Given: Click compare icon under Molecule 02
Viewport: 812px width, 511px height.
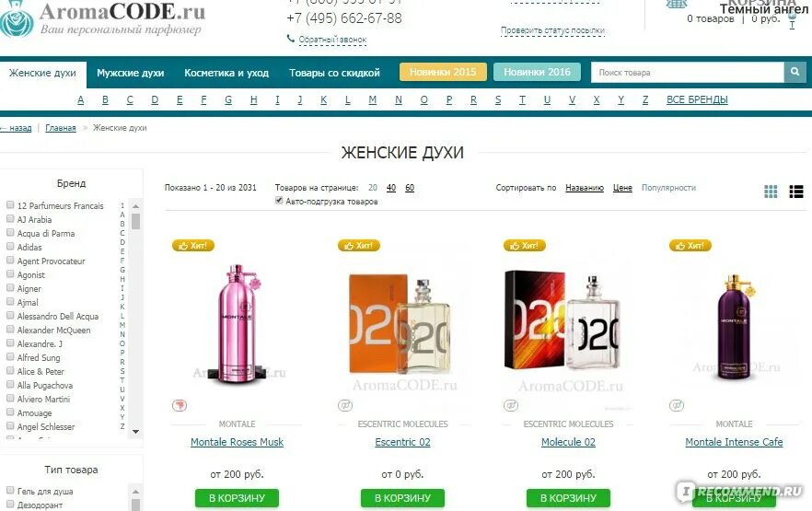Looking at the screenshot, I should coord(511,405).
